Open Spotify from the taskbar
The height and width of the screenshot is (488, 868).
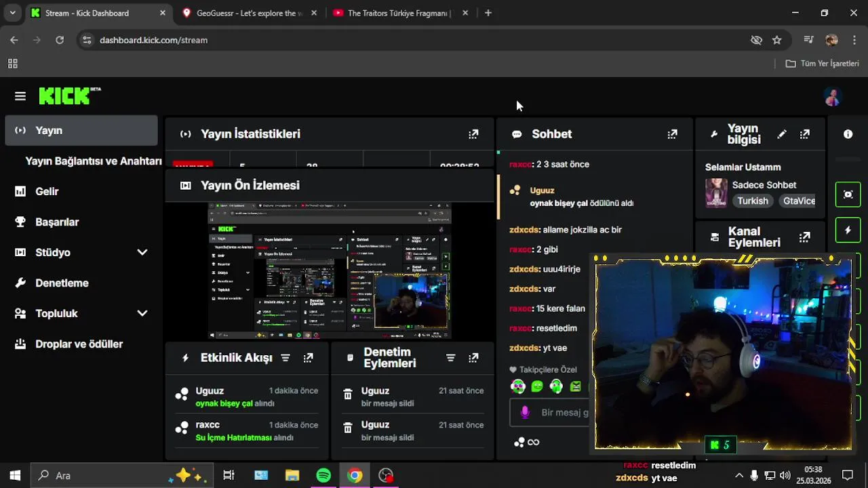[x=323, y=475]
